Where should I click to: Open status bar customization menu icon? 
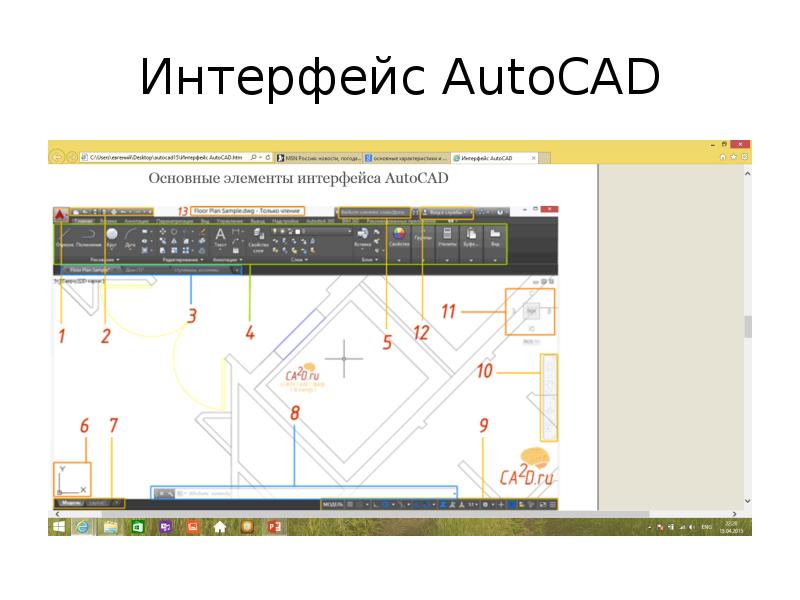(x=553, y=505)
